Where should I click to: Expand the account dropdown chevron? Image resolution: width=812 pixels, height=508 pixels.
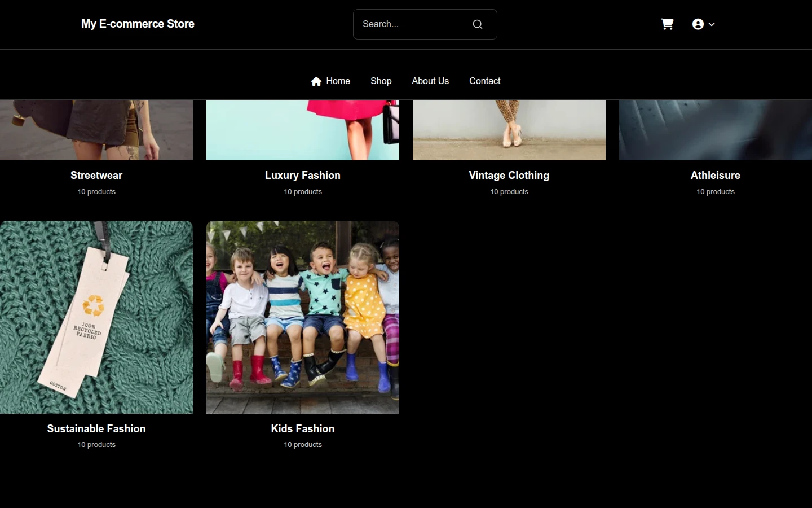click(x=712, y=24)
